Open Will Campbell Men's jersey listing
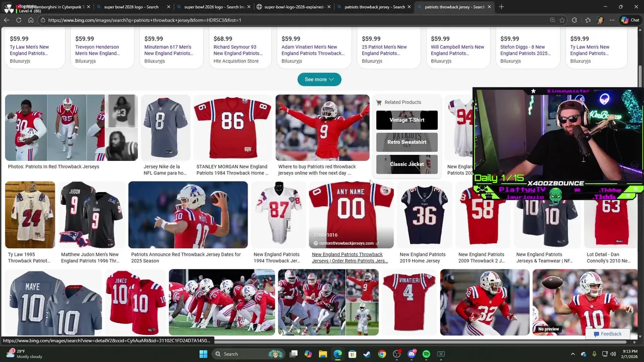Viewport: 644px width, 362px height. (457, 50)
